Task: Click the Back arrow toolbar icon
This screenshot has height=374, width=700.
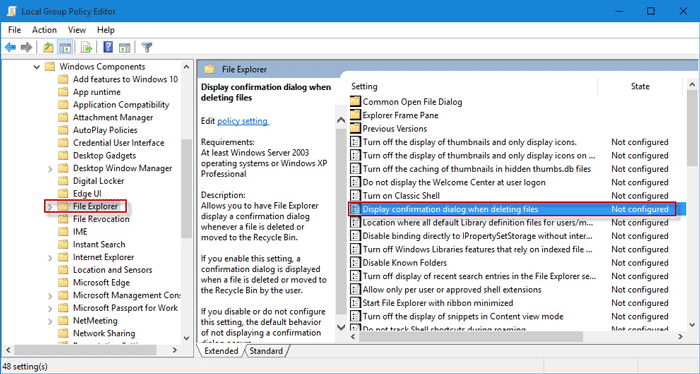Action: pyautogui.click(x=10, y=47)
